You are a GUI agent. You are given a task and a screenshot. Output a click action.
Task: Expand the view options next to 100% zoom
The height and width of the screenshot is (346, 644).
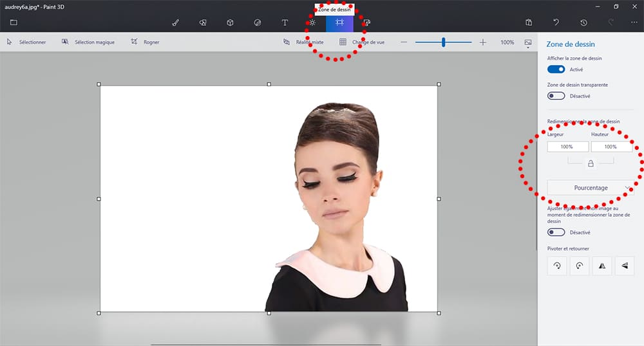coord(528,42)
